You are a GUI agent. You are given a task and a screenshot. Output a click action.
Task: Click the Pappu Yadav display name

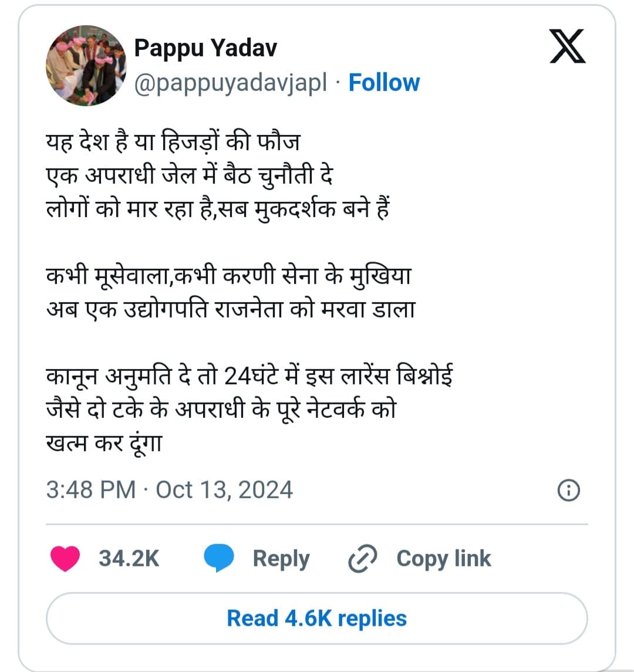(205, 48)
